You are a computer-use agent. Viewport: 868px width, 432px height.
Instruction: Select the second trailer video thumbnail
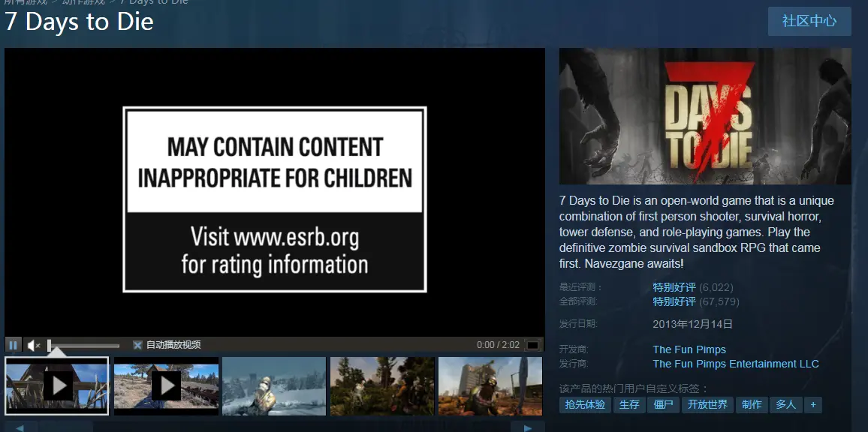(x=166, y=385)
